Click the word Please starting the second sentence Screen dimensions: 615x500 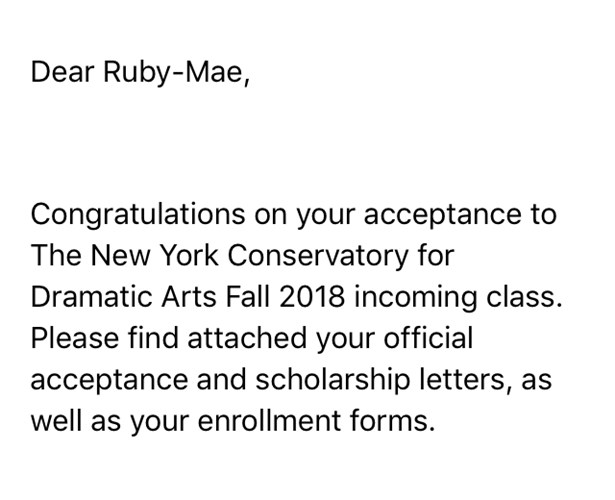click(75, 338)
